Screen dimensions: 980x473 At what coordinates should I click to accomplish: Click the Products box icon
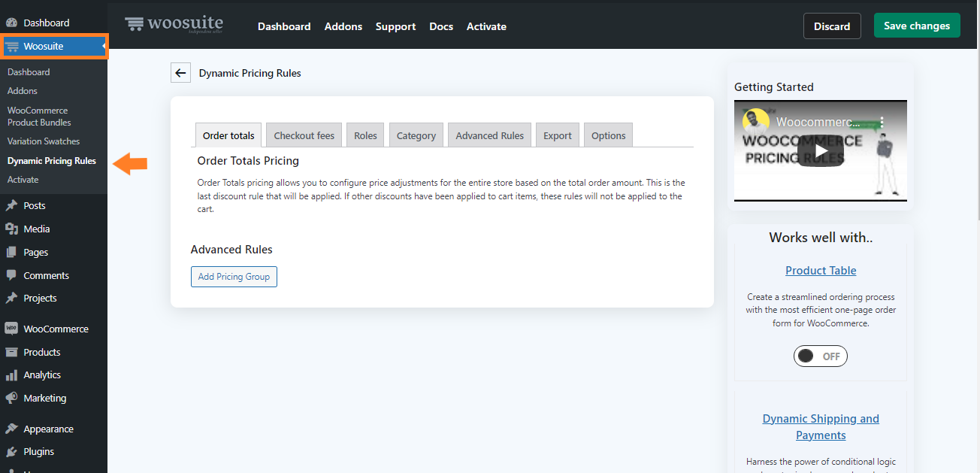pos(11,352)
